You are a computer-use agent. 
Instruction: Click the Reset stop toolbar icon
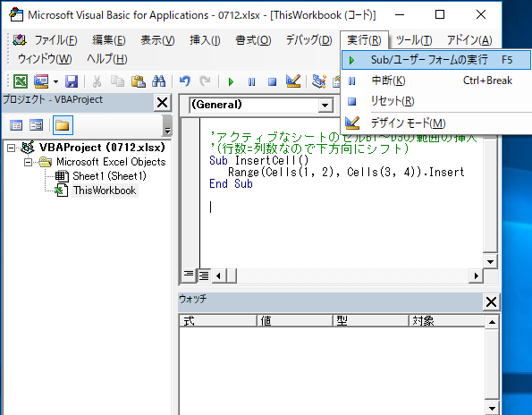pos(272,81)
